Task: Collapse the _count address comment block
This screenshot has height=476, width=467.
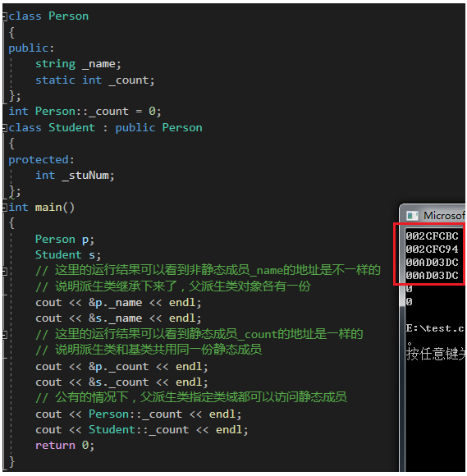Action: point(5,335)
